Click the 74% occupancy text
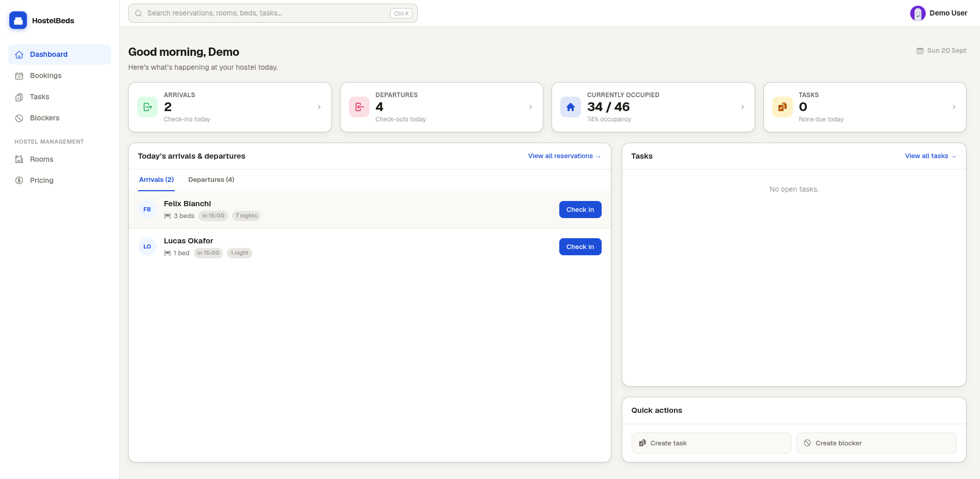 point(609,119)
